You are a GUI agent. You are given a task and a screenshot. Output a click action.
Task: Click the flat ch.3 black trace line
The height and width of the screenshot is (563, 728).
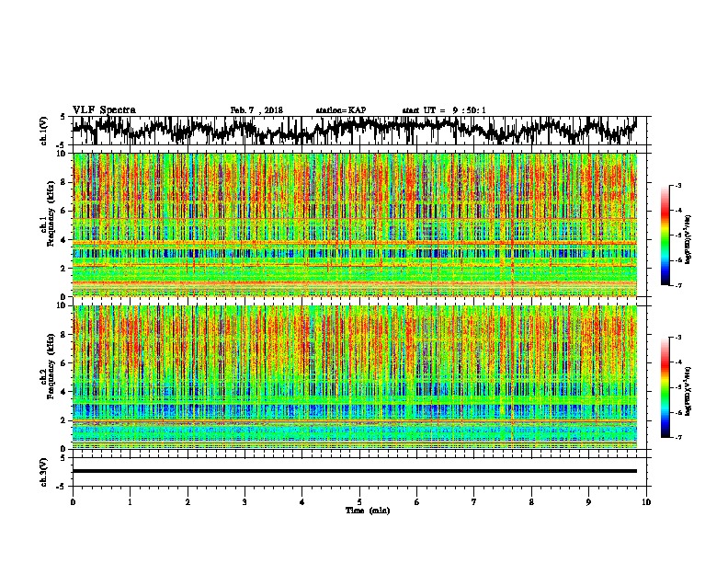355,471
